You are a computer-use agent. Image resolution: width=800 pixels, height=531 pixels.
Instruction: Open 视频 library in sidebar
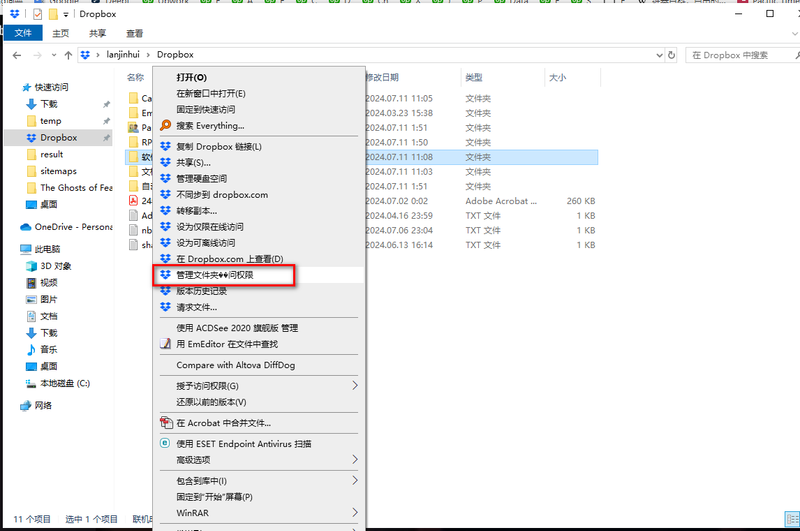(x=49, y=283)
